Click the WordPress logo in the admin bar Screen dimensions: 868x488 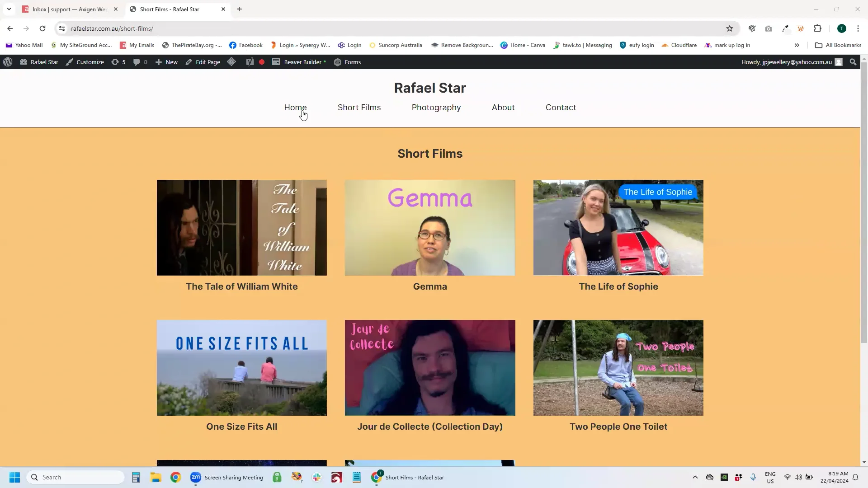(7, 62)
